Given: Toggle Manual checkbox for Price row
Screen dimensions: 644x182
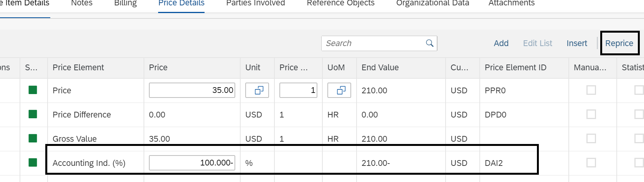Looking at the screenshot, I should point(591,90).
